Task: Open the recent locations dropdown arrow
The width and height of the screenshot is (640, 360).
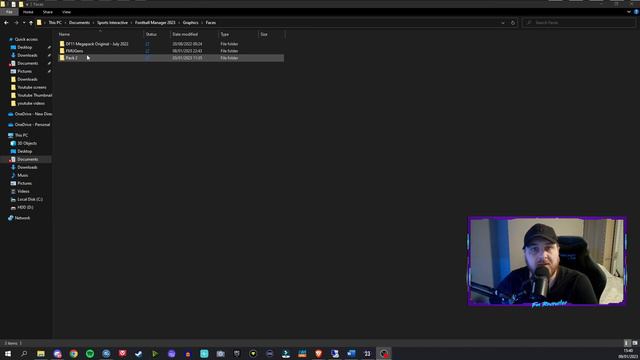Action: coord(24,23)
